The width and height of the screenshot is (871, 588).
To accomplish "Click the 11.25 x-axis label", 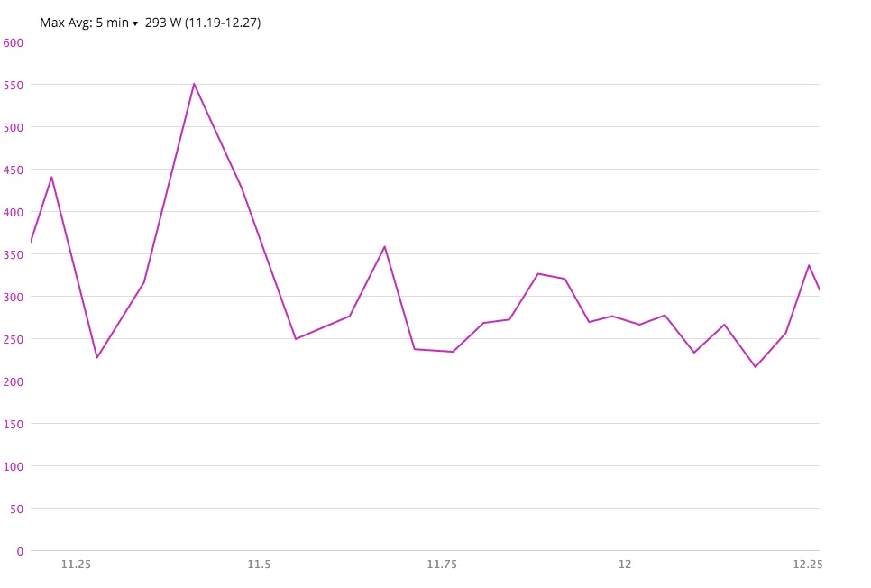I will (76, 565).
